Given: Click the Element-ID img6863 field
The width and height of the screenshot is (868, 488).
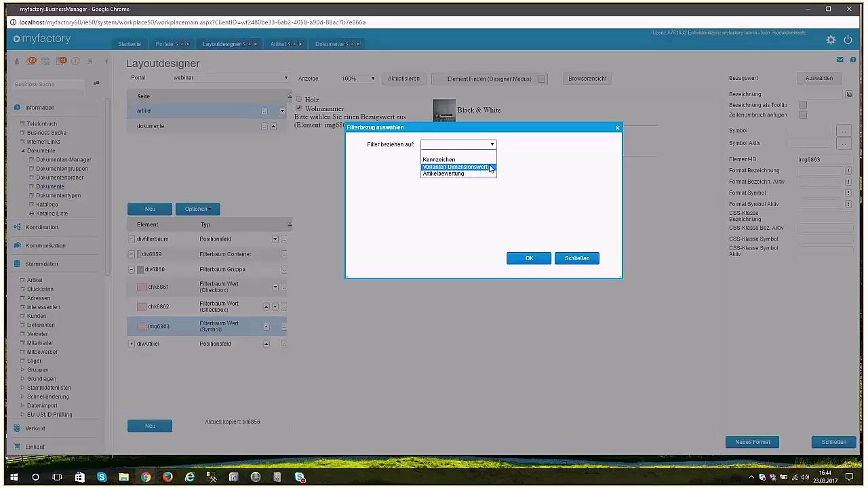Looking at the screenshot, I should click(x=824, y=160).
